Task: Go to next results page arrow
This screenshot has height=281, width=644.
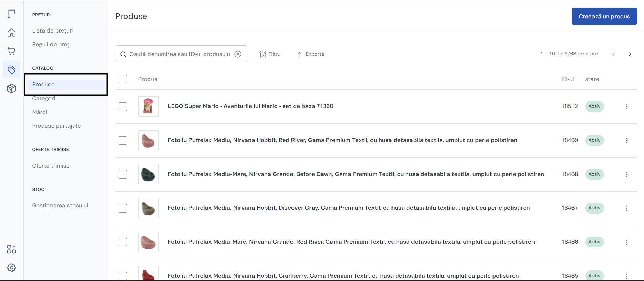Action: 630,54
